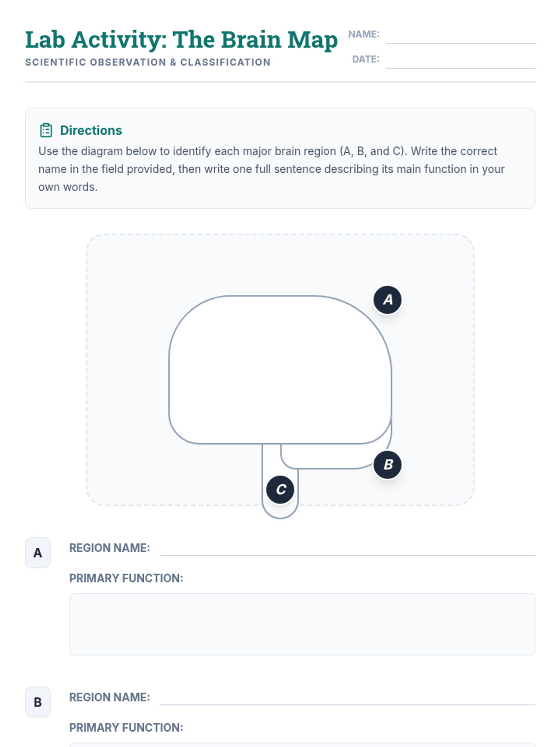Click the B badge beside Region Name
560x747 pixels.
[38, 702]
